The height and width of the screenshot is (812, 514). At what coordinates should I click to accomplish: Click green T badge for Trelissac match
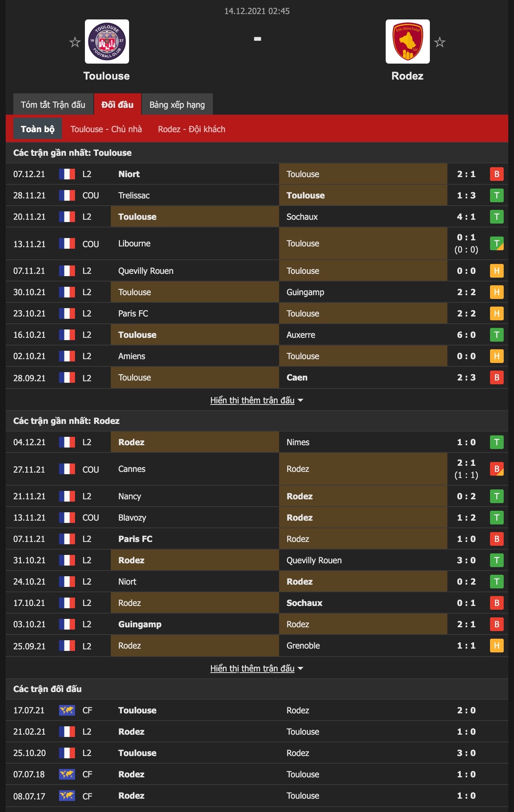(x=496, y=195)
